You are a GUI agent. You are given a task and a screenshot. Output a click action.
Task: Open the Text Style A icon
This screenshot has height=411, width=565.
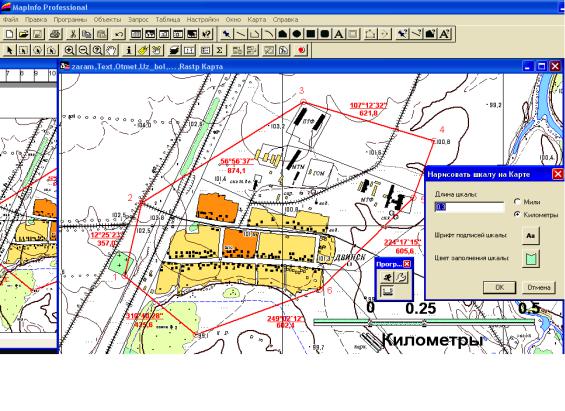coord(444,34)
